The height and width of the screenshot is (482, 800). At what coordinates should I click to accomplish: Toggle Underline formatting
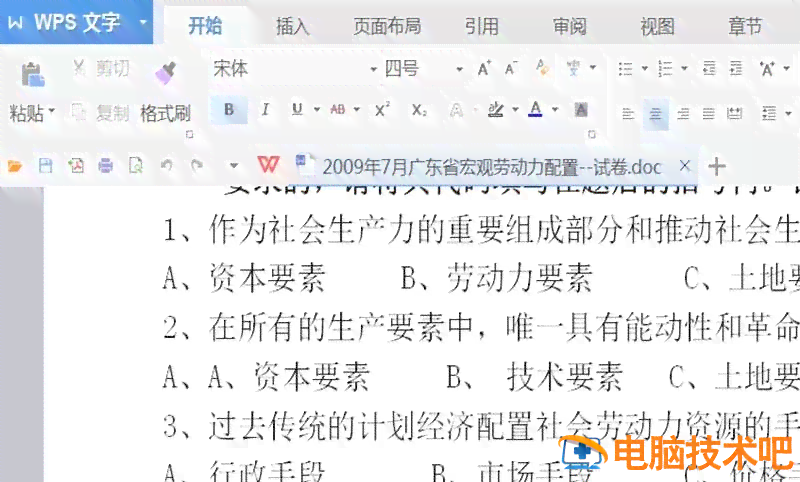pyautogui.click(x=297, y=109)
